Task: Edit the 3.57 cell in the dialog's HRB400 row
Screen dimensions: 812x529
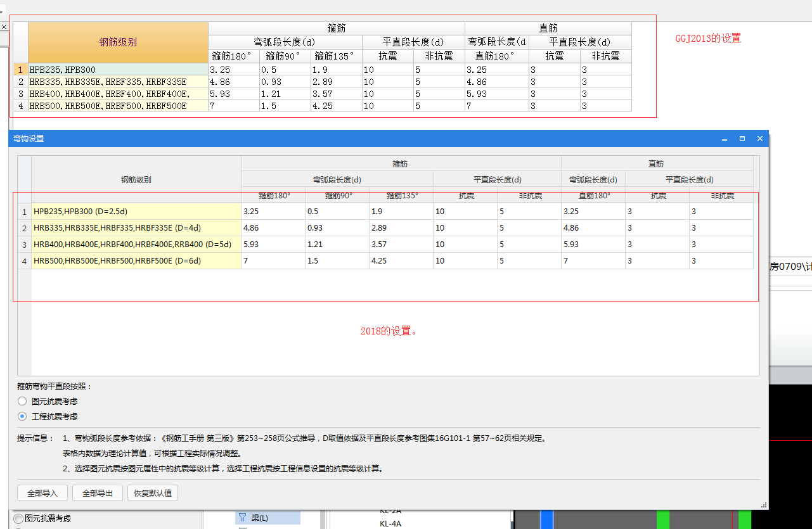Action: point(401,245)
